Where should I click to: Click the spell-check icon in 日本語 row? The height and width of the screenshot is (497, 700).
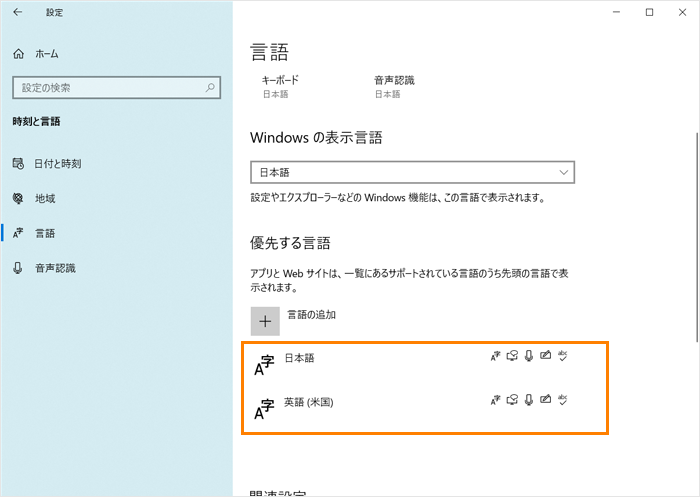click(562, 356)
